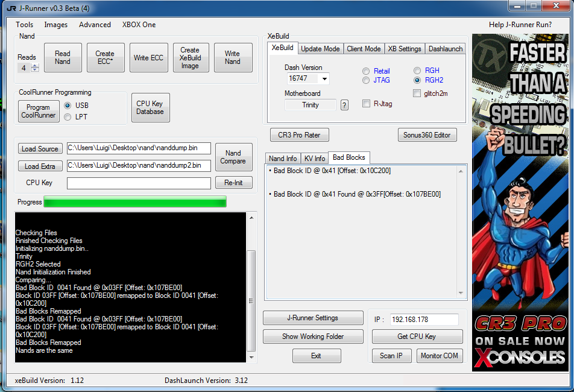
Task: Click the log scrollbar up arrow
Action: 251,218
